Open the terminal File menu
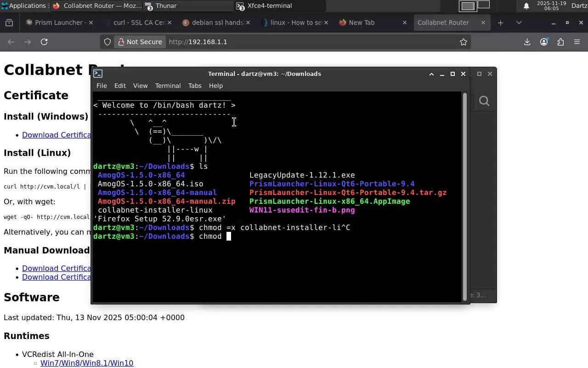 click(x=102, y=86)
